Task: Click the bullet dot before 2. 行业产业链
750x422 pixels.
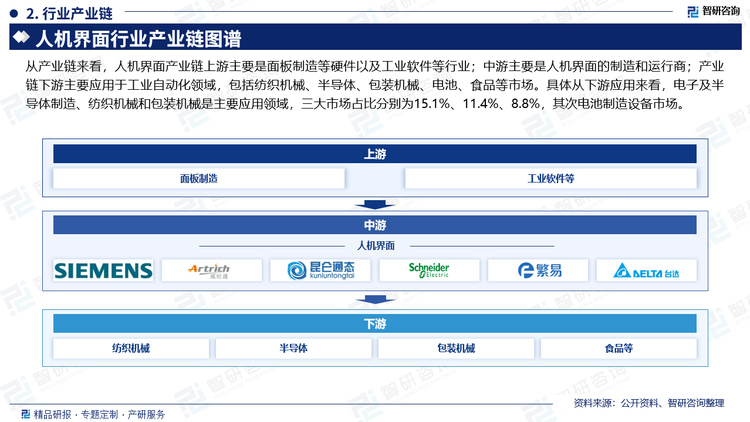Action: [x=14, y=13]
